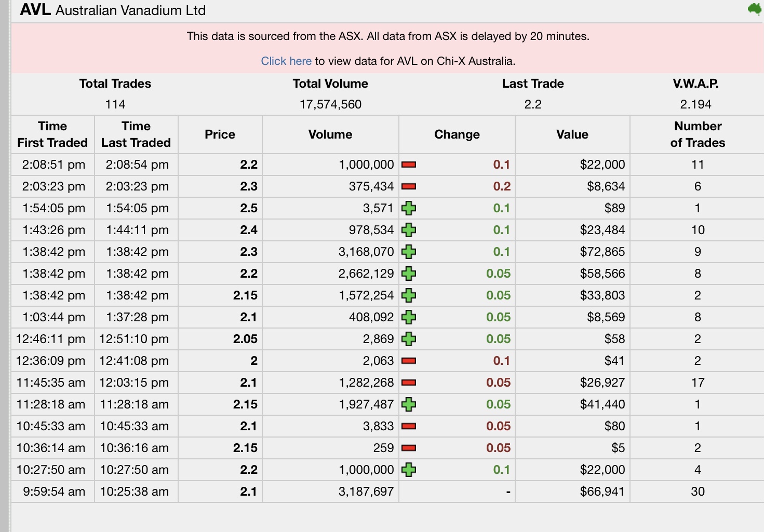Viewport: 764px width, 532px height.
Task: Click the Total Volume value 17,574,560
Action: [x=330, y=104]
